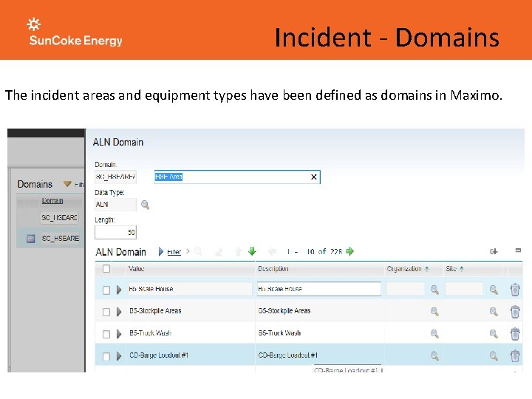The image size is (532, 399).
Task: Delete the B5-Truck Wash row
Action: coord(515,333)
